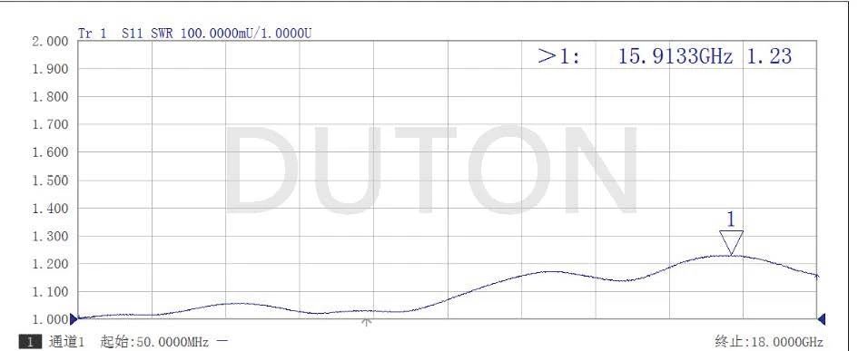Select the 通道1 channel label
This screenshot has height=351, width=868.
(x=66, y=342)
